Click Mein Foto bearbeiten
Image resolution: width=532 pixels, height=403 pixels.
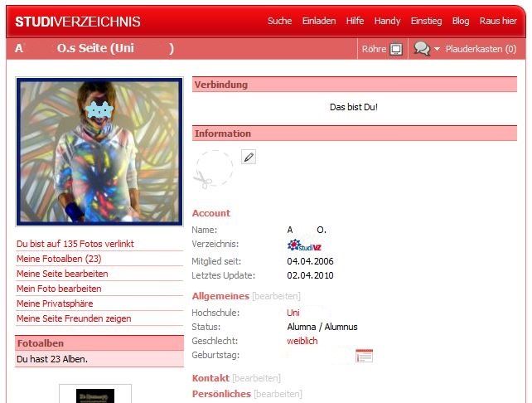(x=59, y=289)
